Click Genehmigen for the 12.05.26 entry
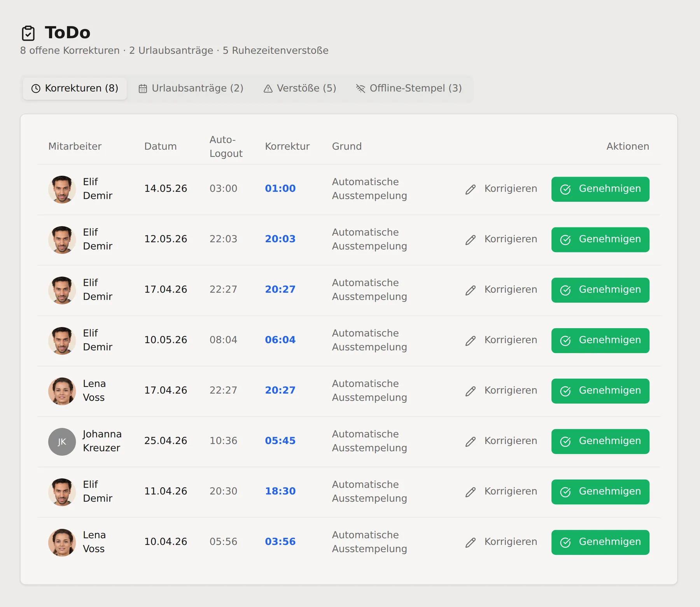This screenshot has height=607, width=700. [600, 240]
